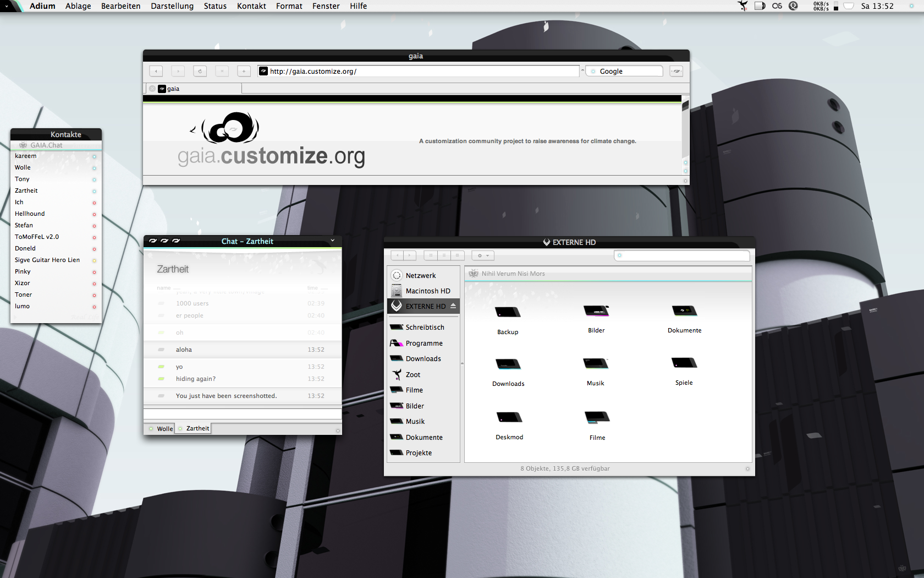
Task: Open Schreibtisch in Finder sidebar
Action: [424, 327]
